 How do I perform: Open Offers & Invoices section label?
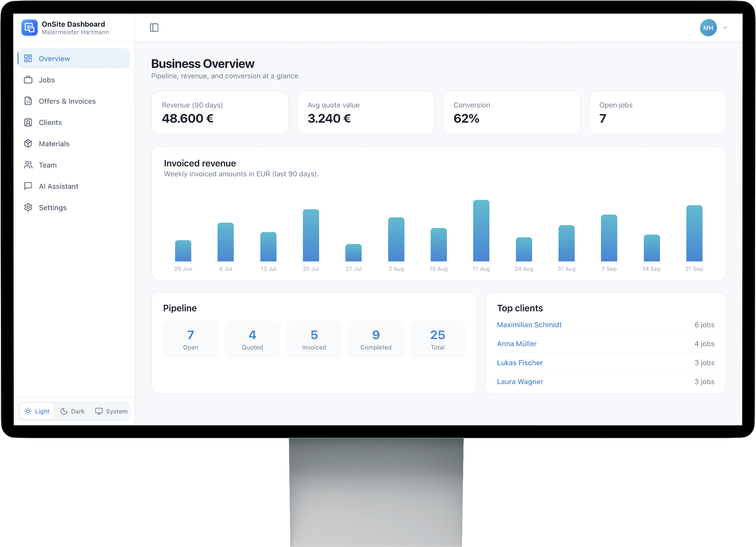tap(67, 101)
